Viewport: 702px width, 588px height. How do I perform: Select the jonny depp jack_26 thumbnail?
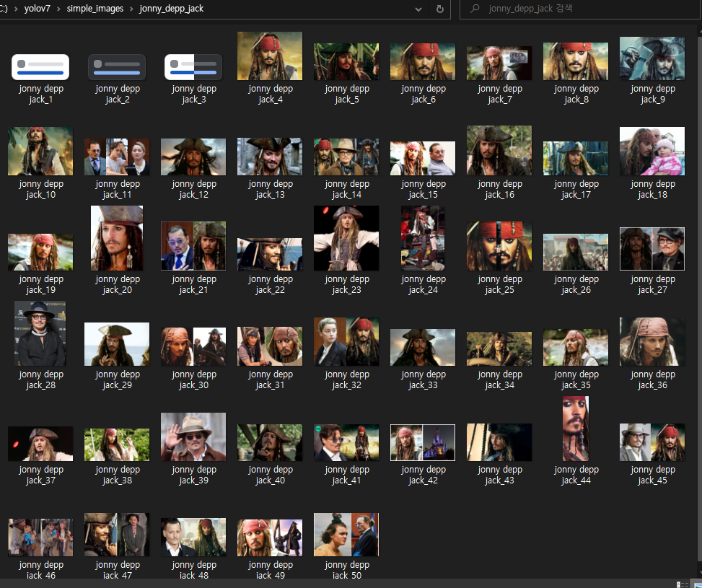(576, 252)
